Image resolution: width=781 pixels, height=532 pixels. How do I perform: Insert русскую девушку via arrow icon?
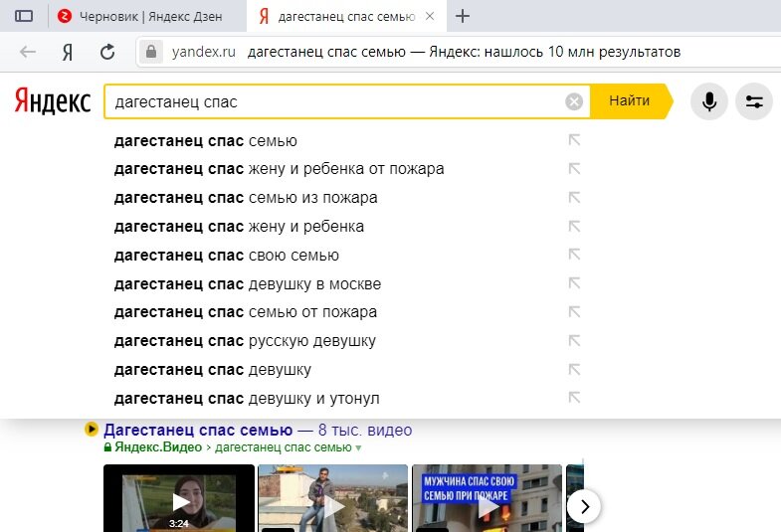tap(574, 341)
